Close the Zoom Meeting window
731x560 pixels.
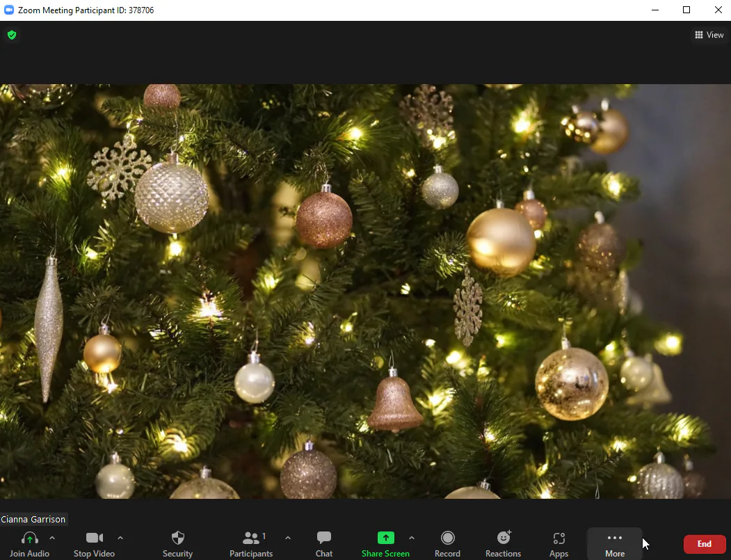point(718,10)
